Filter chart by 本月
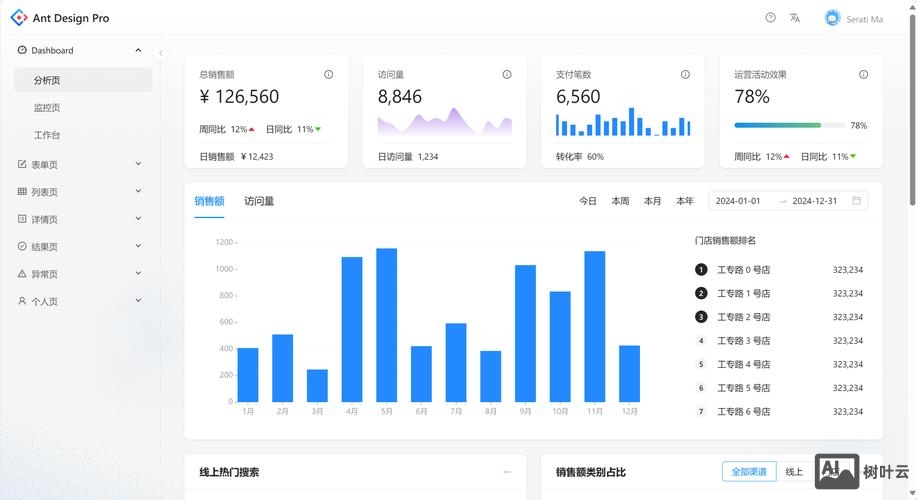The width and height of the screenshot is (917, 500). coord(652,201)
